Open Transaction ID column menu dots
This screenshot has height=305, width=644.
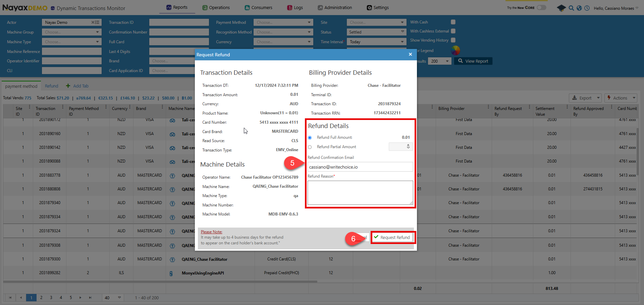[63, 107]
